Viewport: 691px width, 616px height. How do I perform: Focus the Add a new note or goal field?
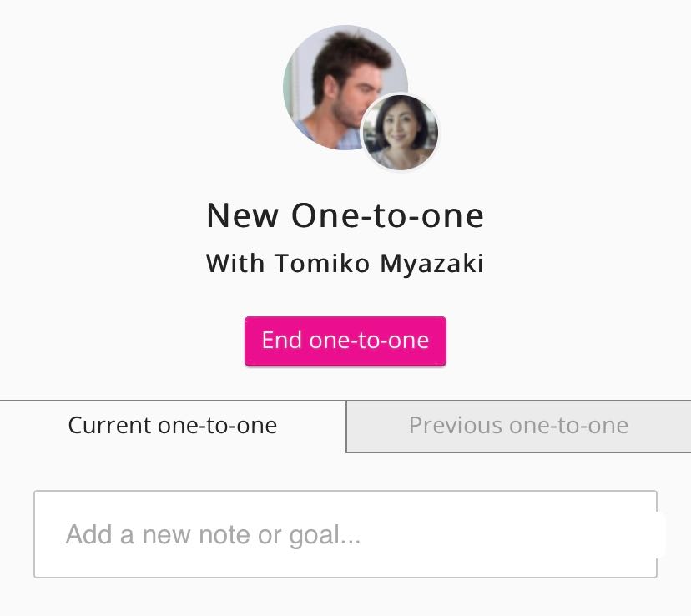[345, 534]
